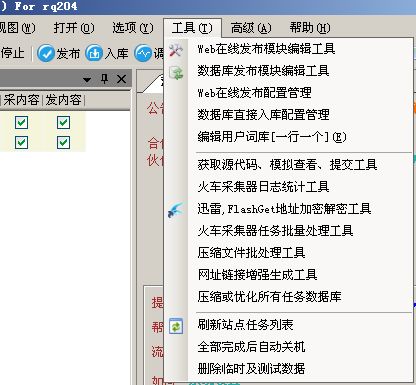
Task: Click the 入库 database icon
Action: [x=94, y=53]
